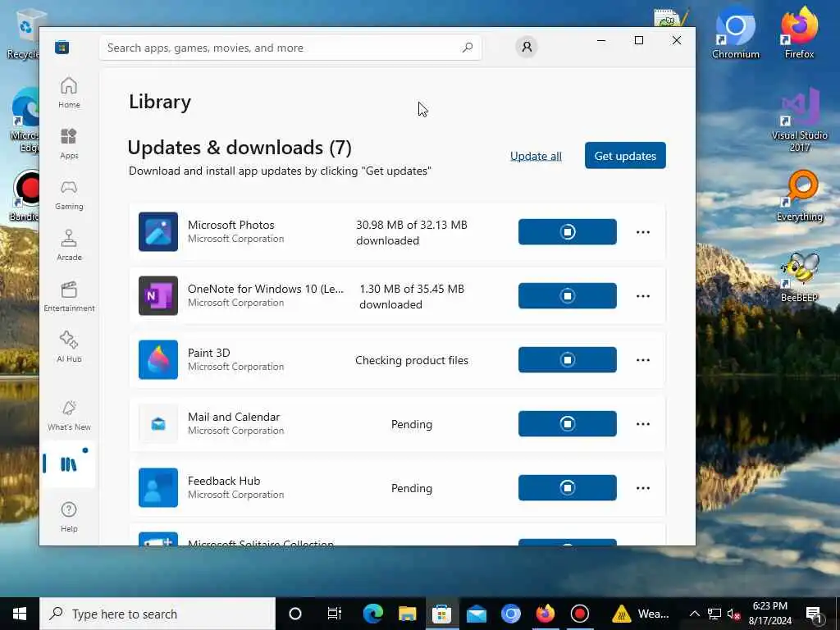The image size is (840, 630).
Task: Click the Bandicam record taskbar icon
Action: coord(579,614)
